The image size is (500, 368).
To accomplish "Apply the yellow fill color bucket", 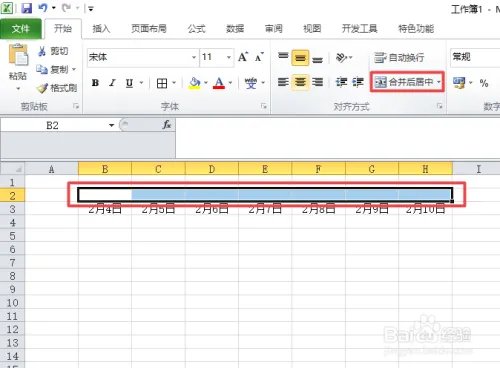I will click(194, 83).
